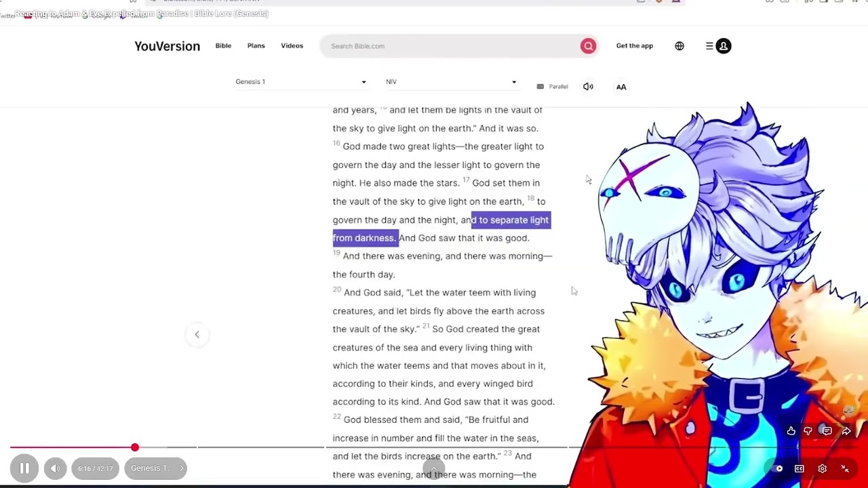Open the Genesis 1 chapter label

[x=155, y=468]
